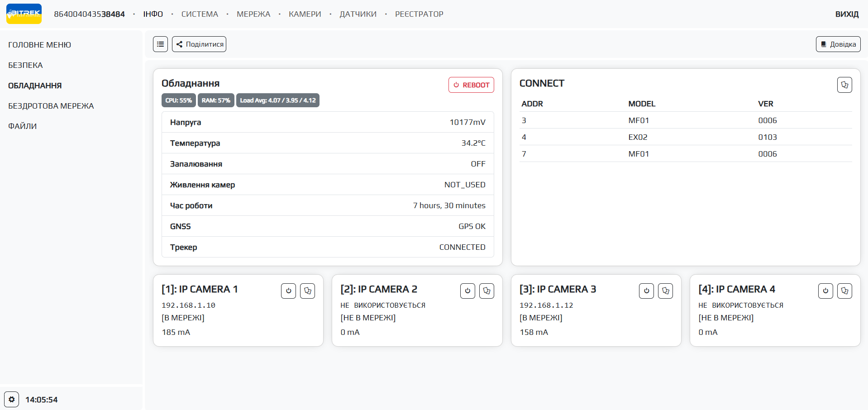Click the power icon for IP Camera 1
This screenshot has width=868, height=410.
tap(288, 291)
